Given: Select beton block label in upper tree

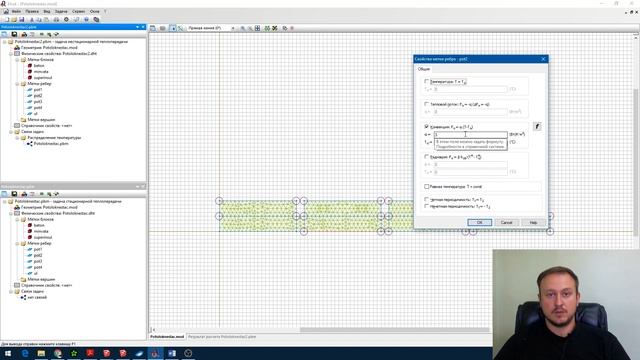Looking at the screenshot, I should 39,66.
